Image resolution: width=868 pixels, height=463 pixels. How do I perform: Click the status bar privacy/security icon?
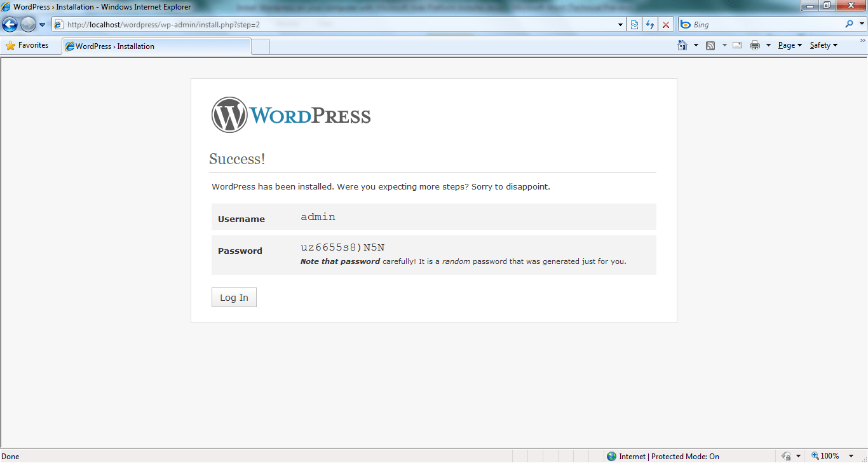[786, 456]
